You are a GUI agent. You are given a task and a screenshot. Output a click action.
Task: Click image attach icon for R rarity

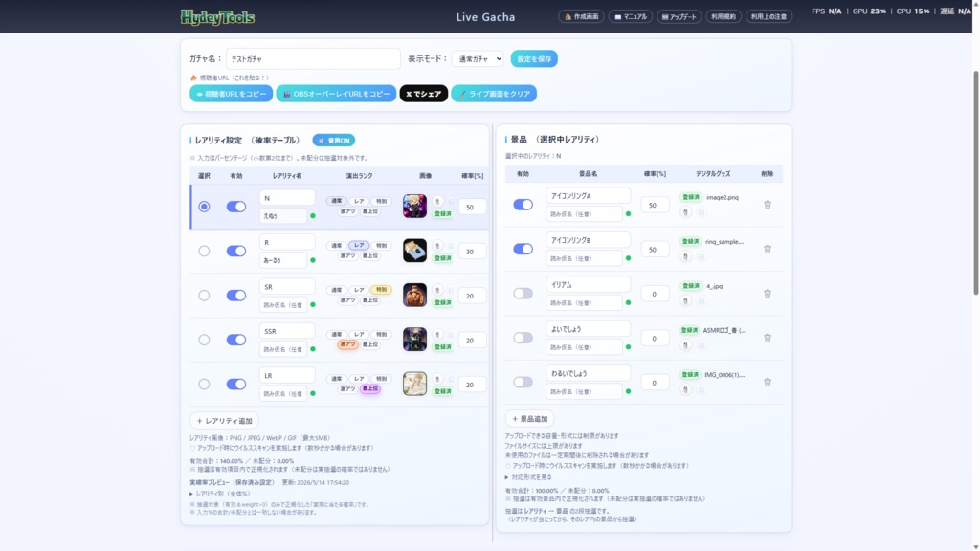point(437,246)
